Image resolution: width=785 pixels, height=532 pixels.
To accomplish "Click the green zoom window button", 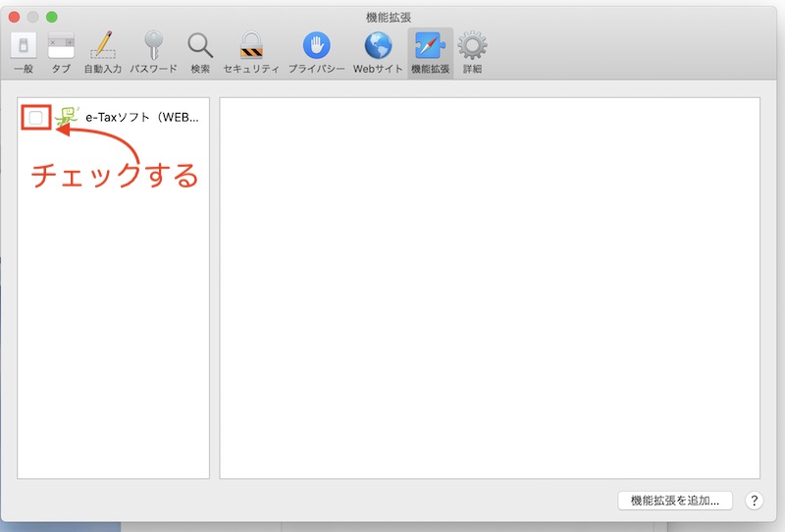I will 52,17.
